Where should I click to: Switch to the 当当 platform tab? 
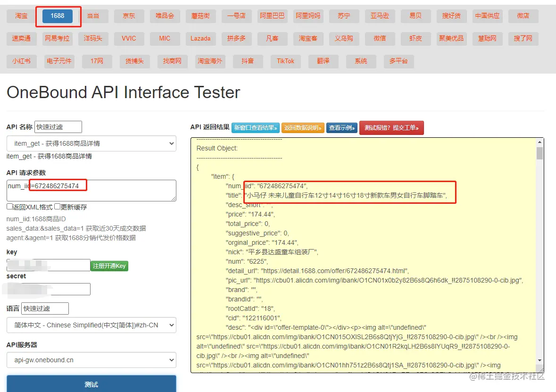[x=93, y=16]
